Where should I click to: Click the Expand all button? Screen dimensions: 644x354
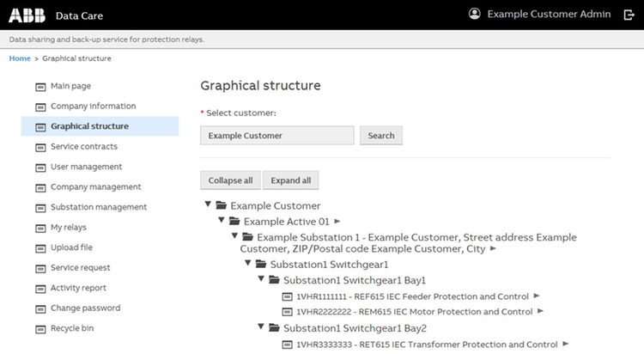[x=291, y=180]
